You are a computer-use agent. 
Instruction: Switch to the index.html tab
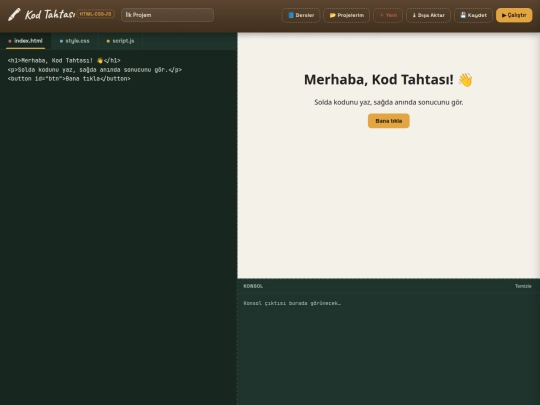click(x=25, y=41)
